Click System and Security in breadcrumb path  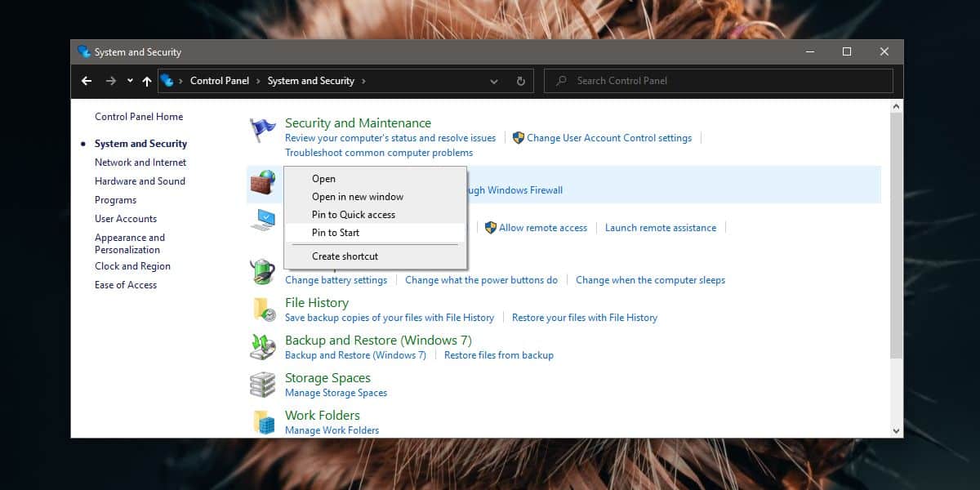pyautogui.click(x=311, y=81)
